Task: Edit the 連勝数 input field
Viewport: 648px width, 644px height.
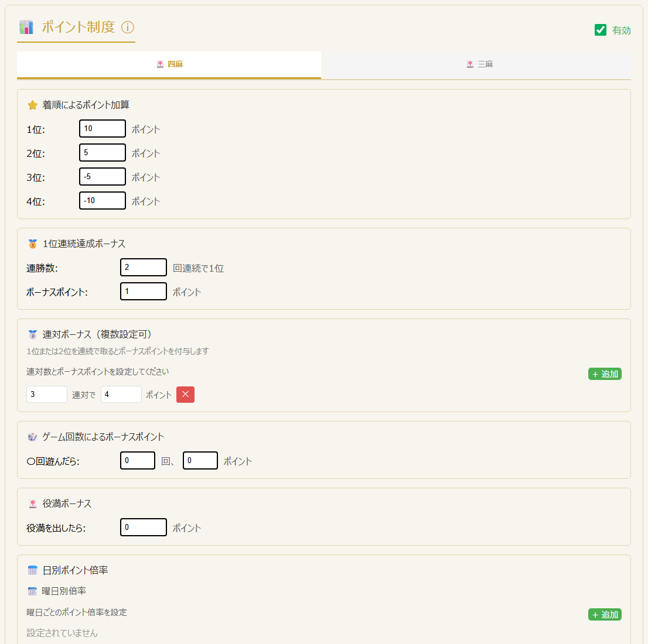Action: point(144,268)
